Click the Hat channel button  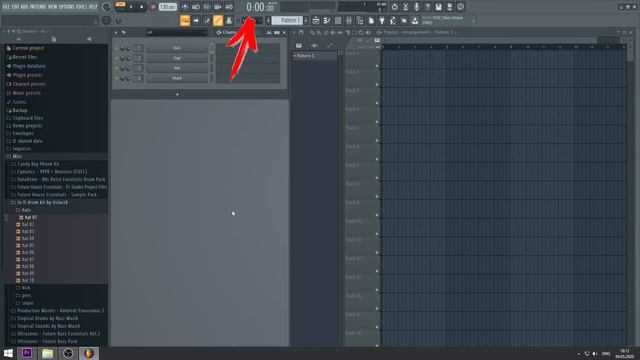tap(177, 68)
